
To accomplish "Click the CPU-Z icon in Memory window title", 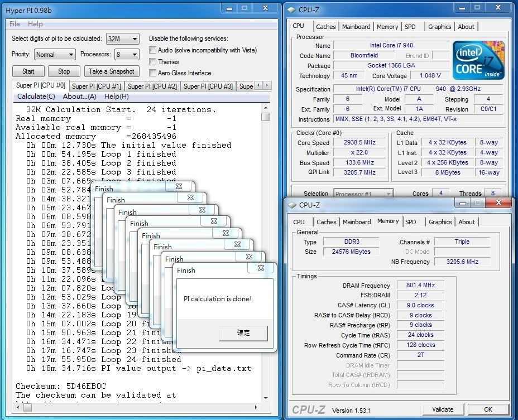I will pyautogui.click(x=292, y=205).
